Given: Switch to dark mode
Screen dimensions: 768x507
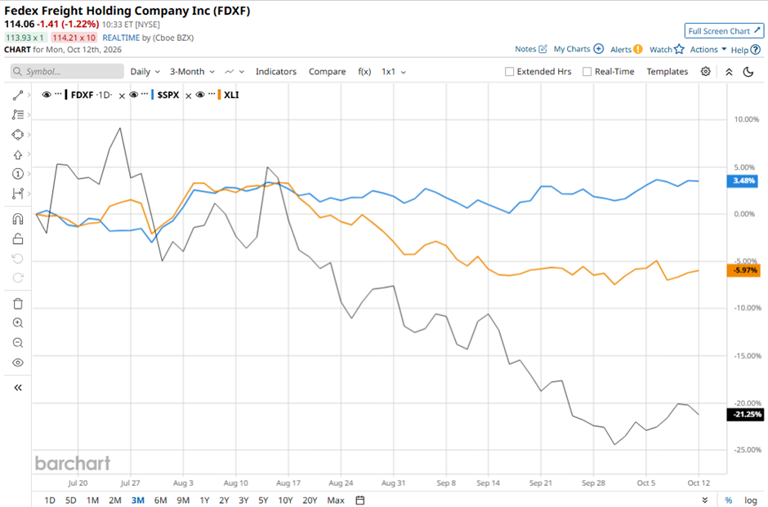Looking at the screenshot, I should tap(748, 72).
